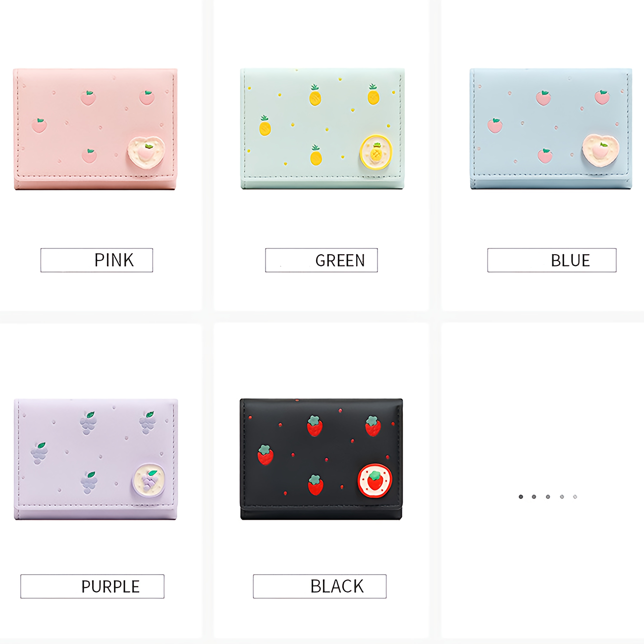Image resolution: width=644 pixels, height=644 pixels.
Task: Go to last carousel page dot
Action: (575, 496)
